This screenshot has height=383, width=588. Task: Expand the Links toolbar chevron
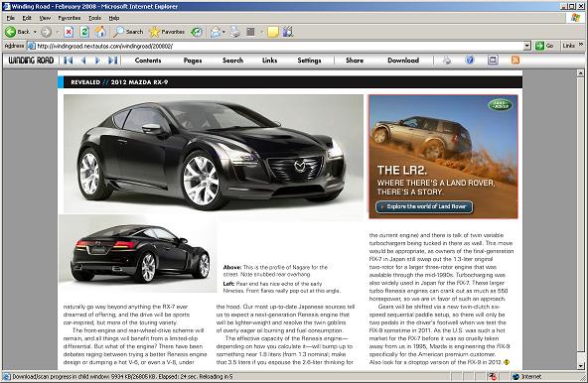tap(581, 45)
